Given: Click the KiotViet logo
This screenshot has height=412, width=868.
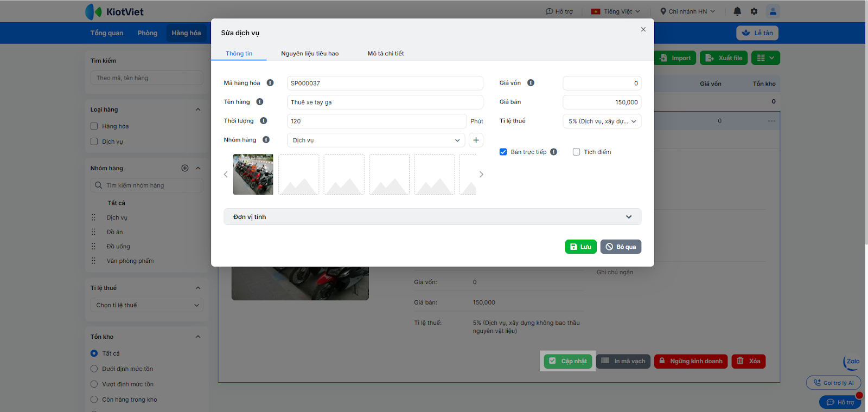Looking at the screenshot, I should point(114,11).
